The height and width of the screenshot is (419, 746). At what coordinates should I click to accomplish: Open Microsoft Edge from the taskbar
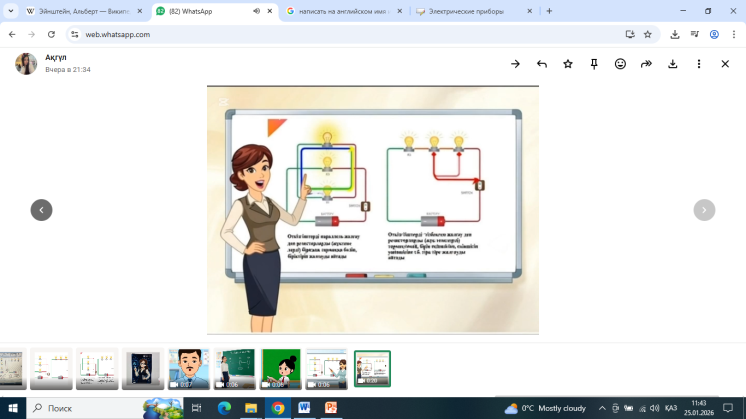[x=224, y=408]
